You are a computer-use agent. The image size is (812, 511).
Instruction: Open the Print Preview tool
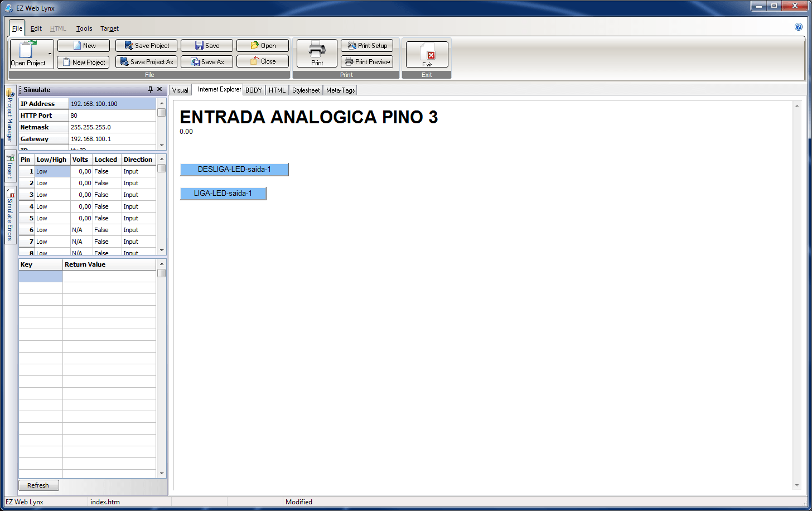point(367,62)
